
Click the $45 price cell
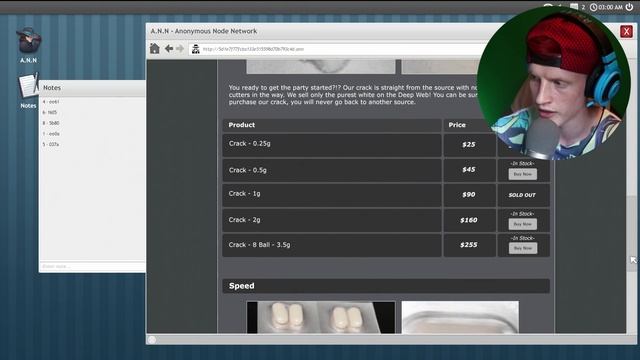tap(469, 170)
